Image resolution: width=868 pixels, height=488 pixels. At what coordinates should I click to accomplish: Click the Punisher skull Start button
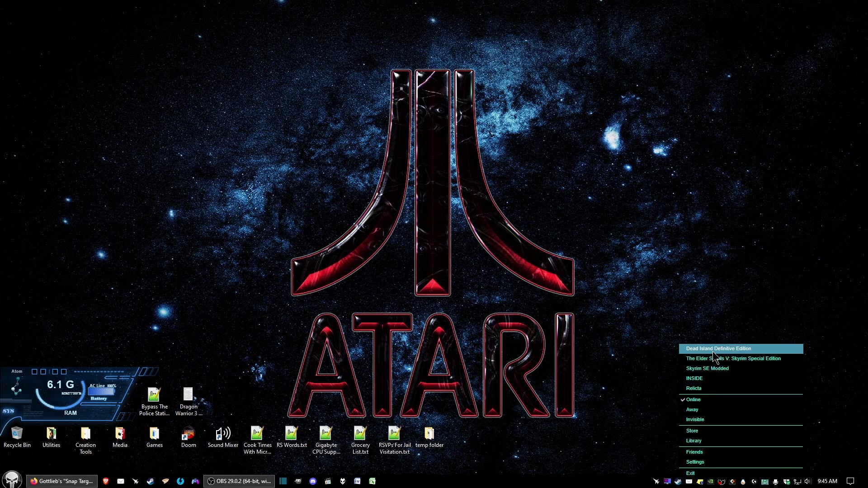tap(12, 480)
